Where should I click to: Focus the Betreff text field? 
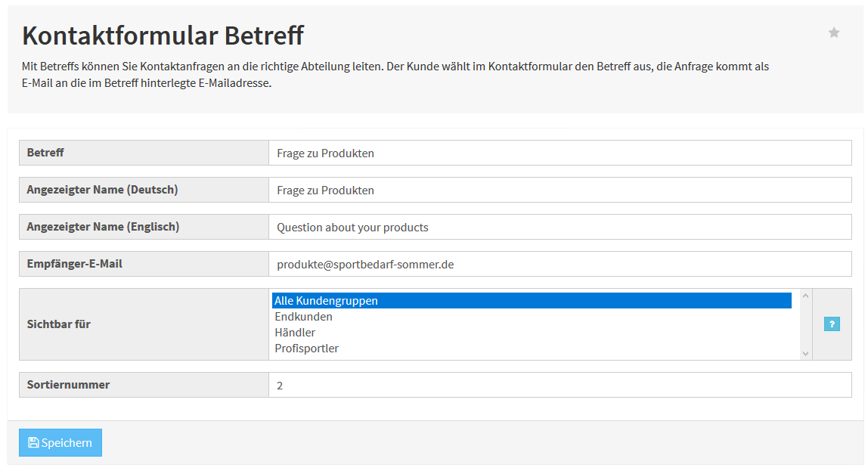(x=560, y=153)
